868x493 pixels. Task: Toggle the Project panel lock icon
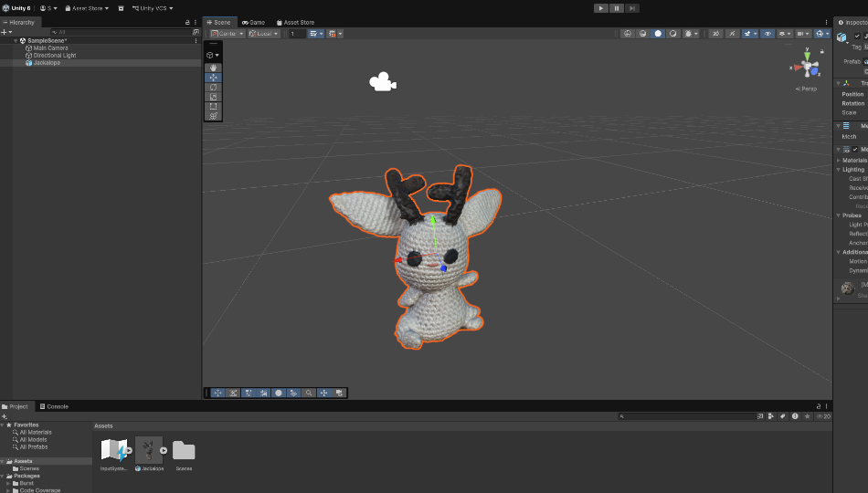[x=819, y=406]
